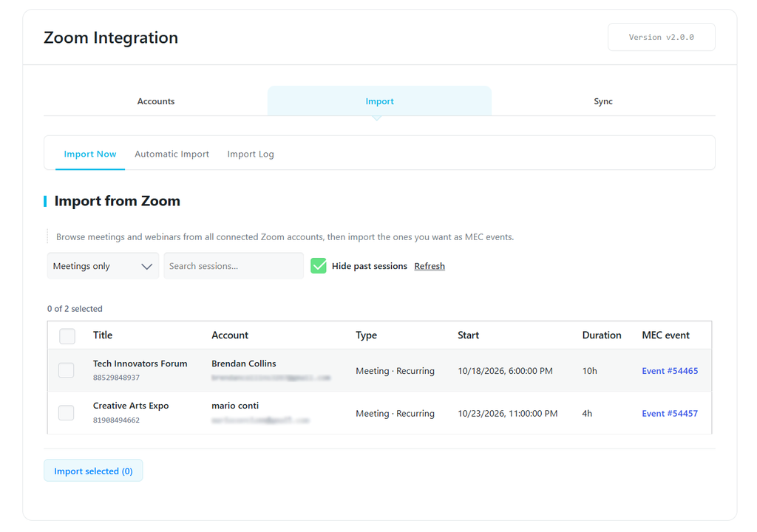
Task: Open the Automatic Import sub-tab
Action: click(172, 154)
